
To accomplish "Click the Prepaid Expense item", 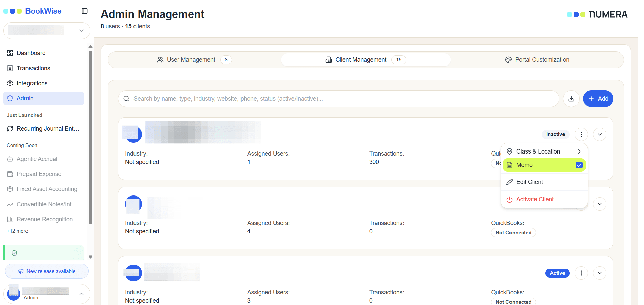I will (44, 174).
